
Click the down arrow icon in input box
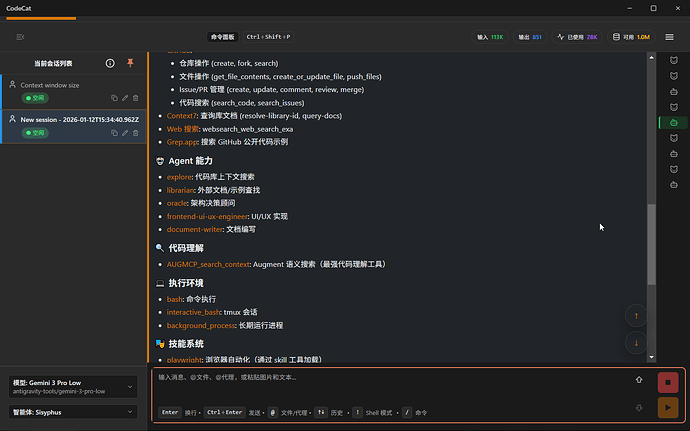click(639, 408)
